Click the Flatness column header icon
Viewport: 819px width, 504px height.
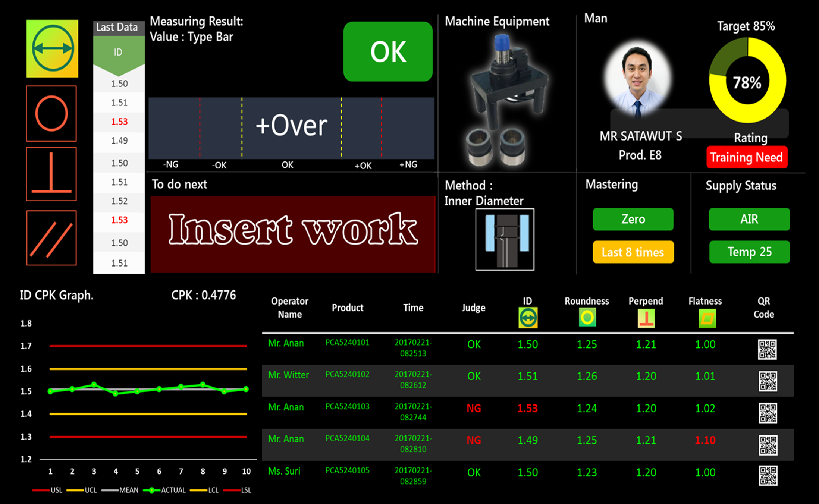707,319
